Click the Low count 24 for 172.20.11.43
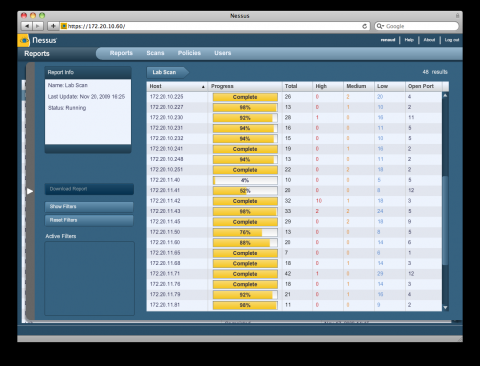Screen dimensions: 480x366 click(380, 211)
